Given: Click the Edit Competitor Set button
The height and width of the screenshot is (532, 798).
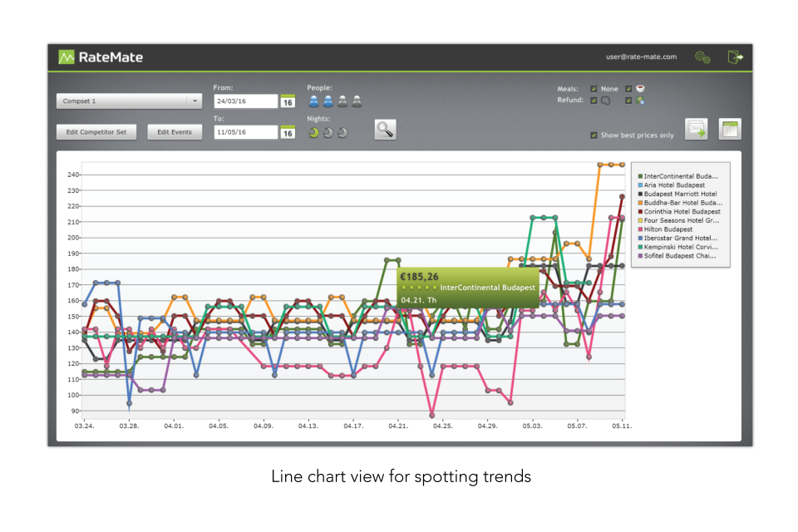Looking at the screenshot, I should 96,131.
